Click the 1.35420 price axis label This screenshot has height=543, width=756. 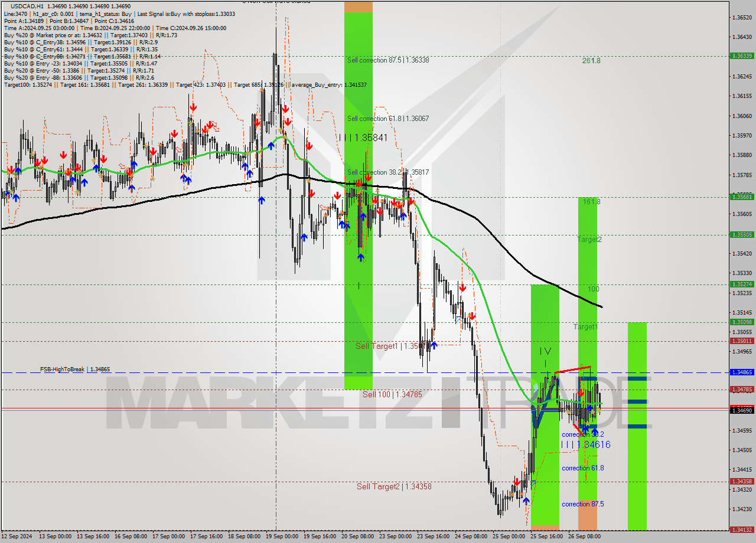coord(741,253)
